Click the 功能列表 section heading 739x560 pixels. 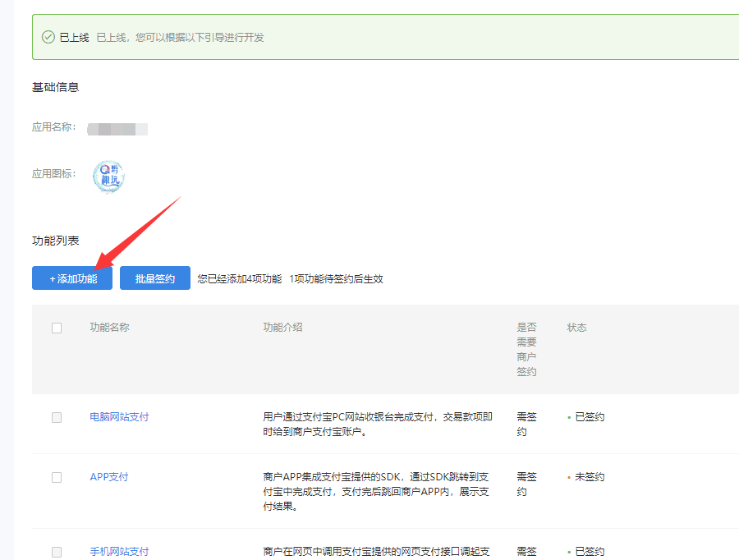click(x=55, y=241)
